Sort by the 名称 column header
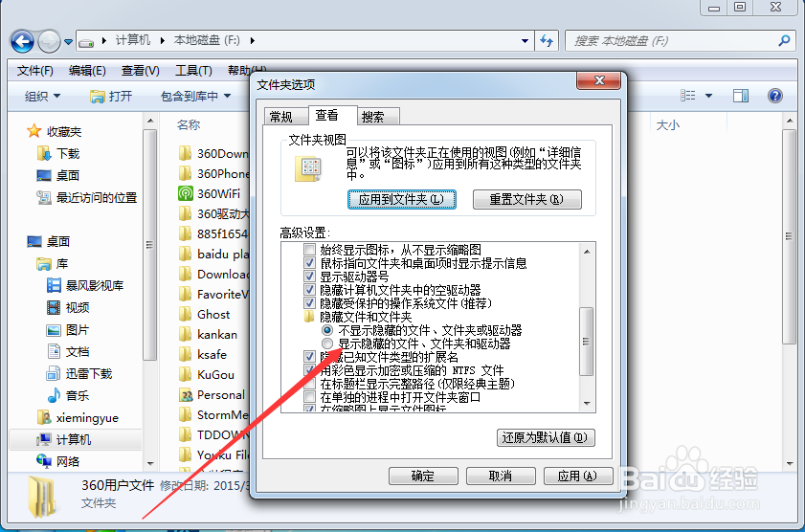The width and height of the screenshot is (805, 532). [189, 124]
